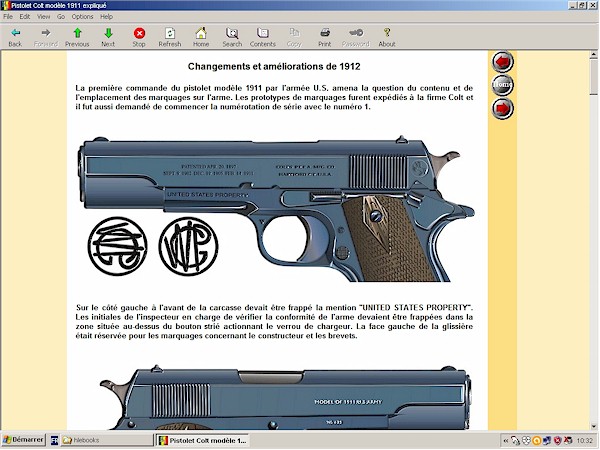Click the UNITED STATES PROPERTY text in paragraph

416,308
